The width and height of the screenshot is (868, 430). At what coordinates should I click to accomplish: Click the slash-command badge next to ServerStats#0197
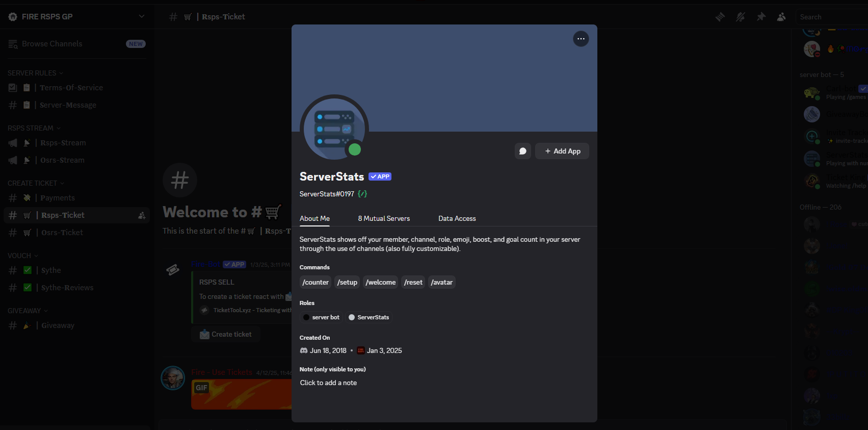(x=362, y=194)
